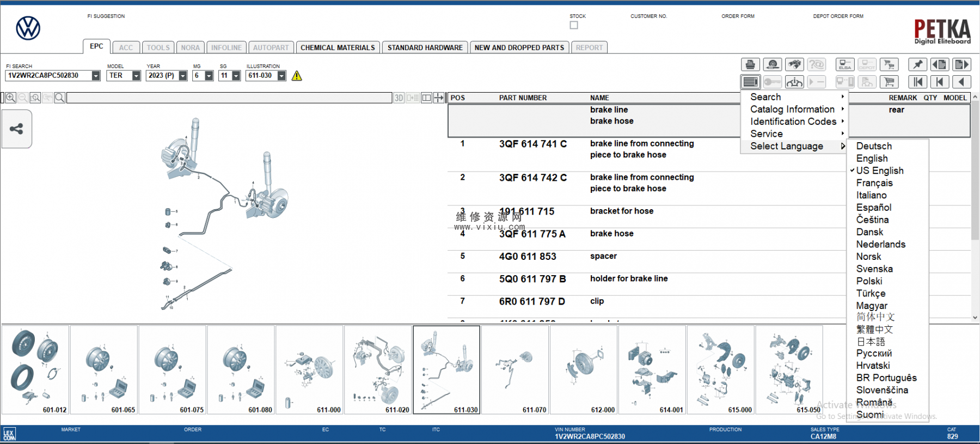
Task: Select checked US English language option
Action: (x=880, y=171)
